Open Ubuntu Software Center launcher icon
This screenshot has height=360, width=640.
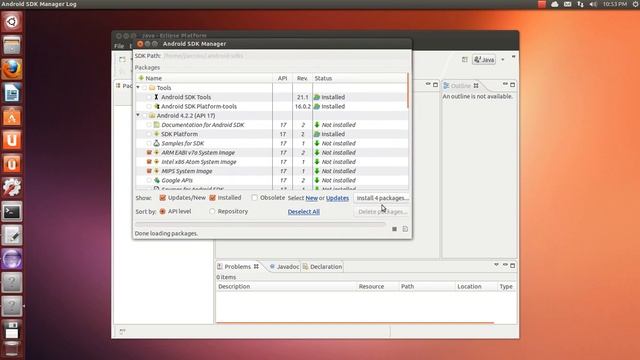click(x=11, y=117)
